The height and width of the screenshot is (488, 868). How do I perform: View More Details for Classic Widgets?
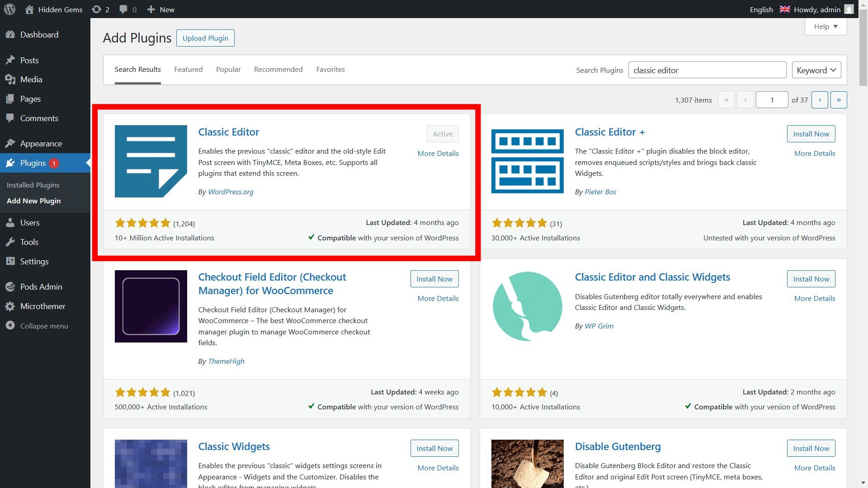pos(438,468)
